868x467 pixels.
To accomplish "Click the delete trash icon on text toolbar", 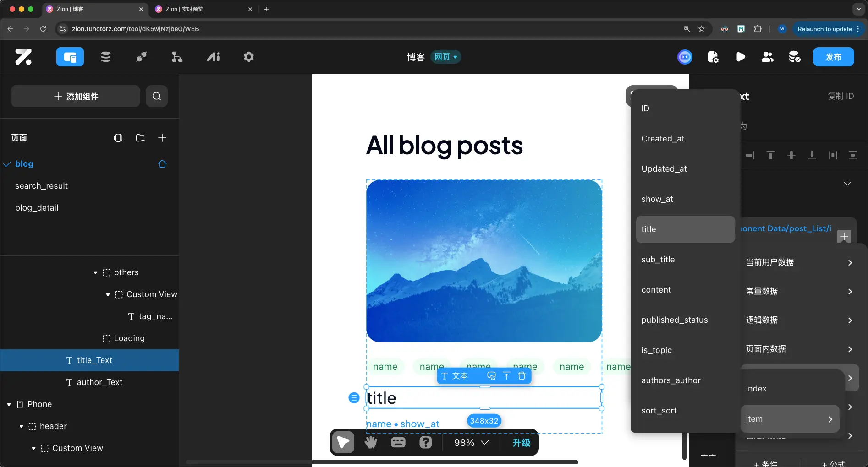I will [x=522, y=376].
